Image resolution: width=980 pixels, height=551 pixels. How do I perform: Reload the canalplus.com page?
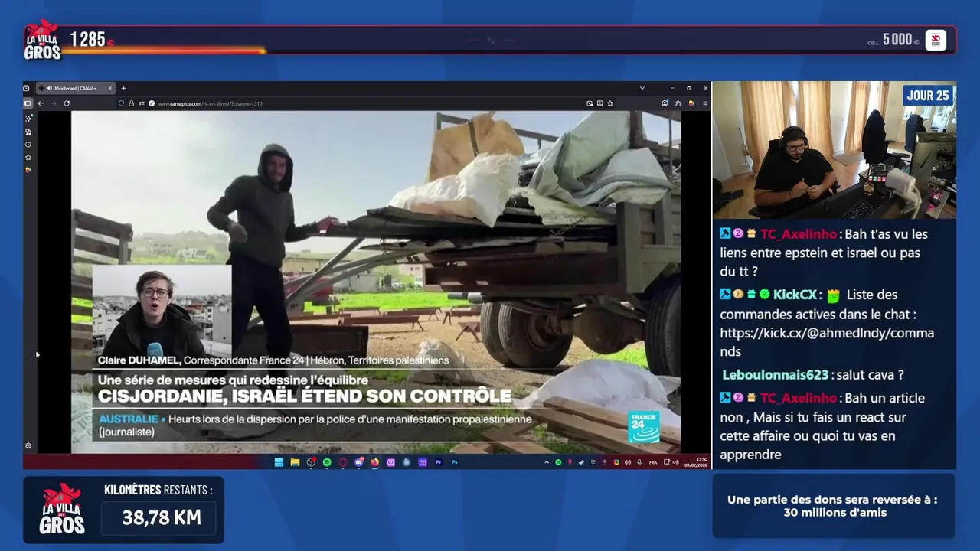point(67,103)
